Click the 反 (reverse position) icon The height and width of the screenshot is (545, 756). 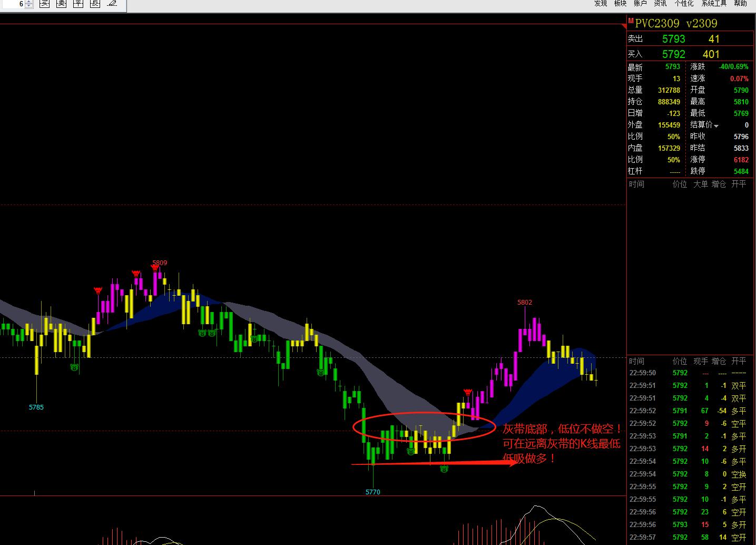click(95, 4)
